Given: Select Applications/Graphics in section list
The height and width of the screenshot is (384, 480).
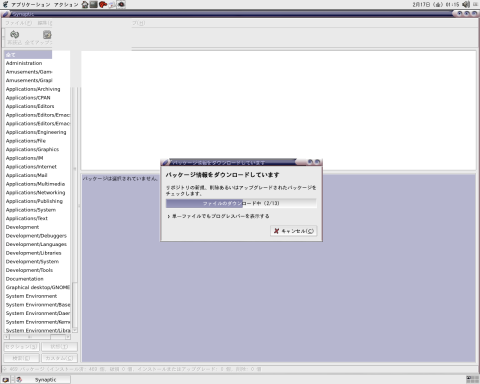Looking at the screenshot, I should point(32,149).
